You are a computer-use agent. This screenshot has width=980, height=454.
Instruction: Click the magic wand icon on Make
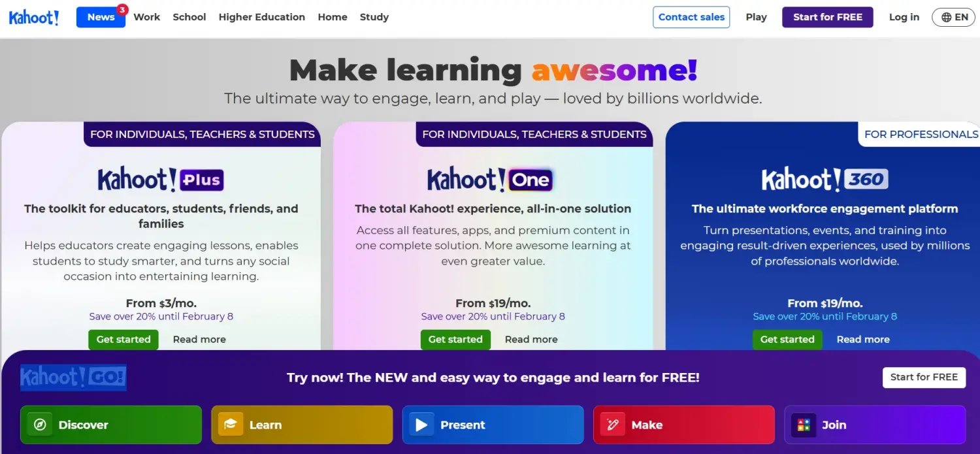point(613,425)
